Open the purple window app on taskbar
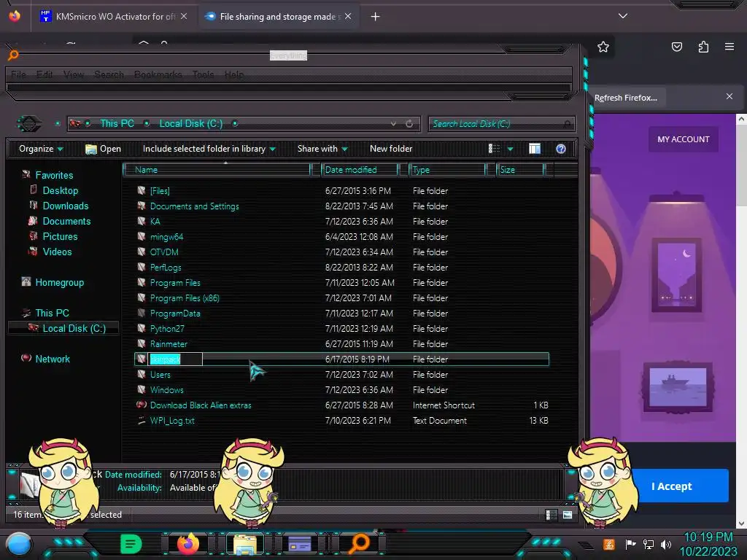The image size is (747, 560). (x=300, y=544)
